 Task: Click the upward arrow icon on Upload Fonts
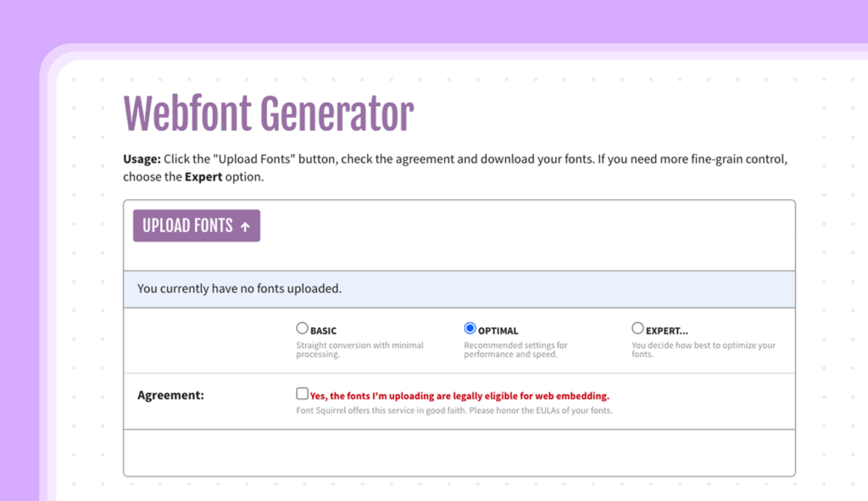click(x=244, y=225)
